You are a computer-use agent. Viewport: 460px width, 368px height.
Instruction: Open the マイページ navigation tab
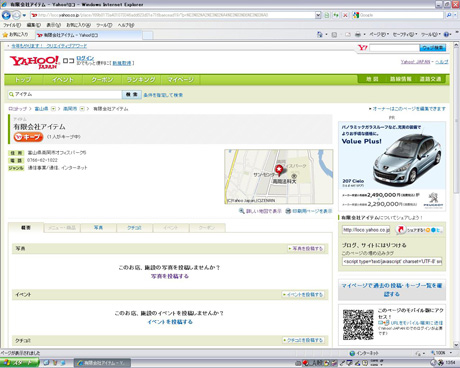(x=180, y=80)
